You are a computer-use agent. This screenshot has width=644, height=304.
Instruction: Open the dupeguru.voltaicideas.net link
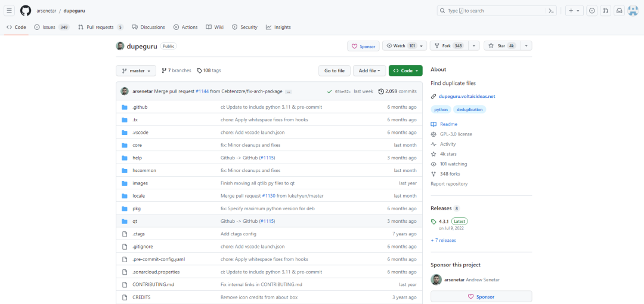point(467,96)
